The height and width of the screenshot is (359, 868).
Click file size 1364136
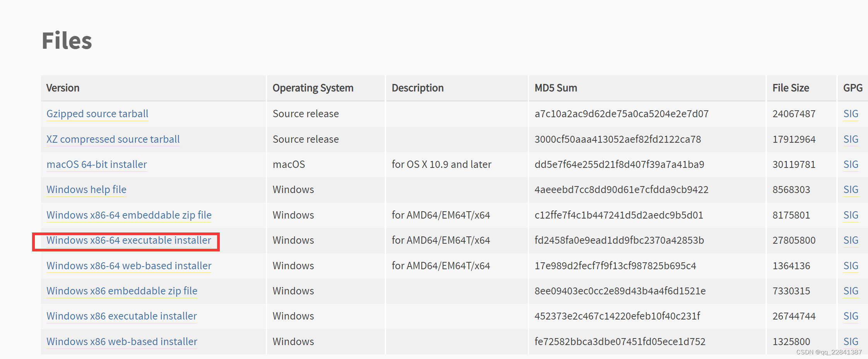[791, 266]
